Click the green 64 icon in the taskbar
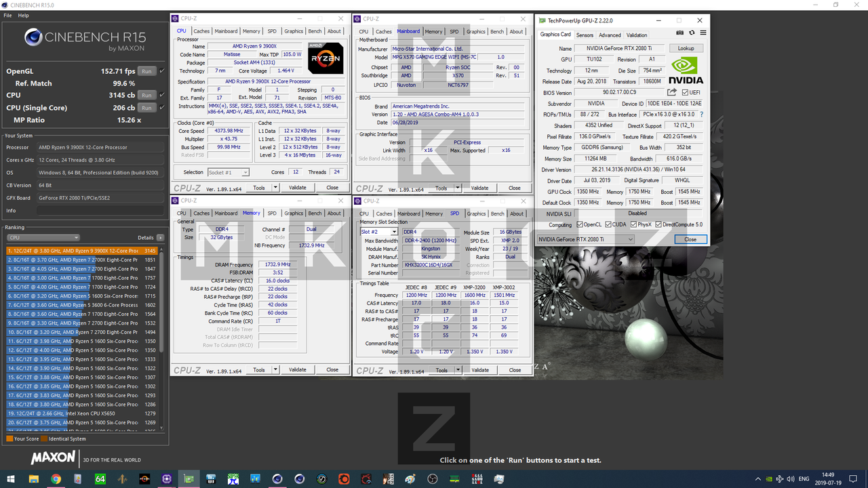The image size is (868, 488). (x=100, y=479)
